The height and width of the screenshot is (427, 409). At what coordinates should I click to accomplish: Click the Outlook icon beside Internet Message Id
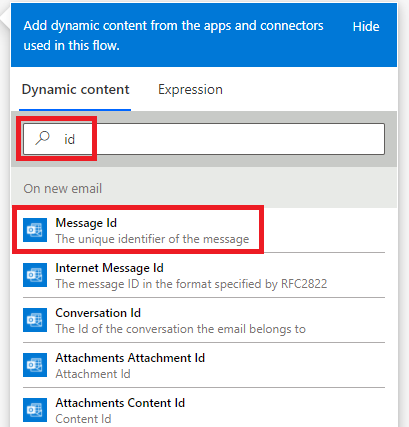click(35, 275)
